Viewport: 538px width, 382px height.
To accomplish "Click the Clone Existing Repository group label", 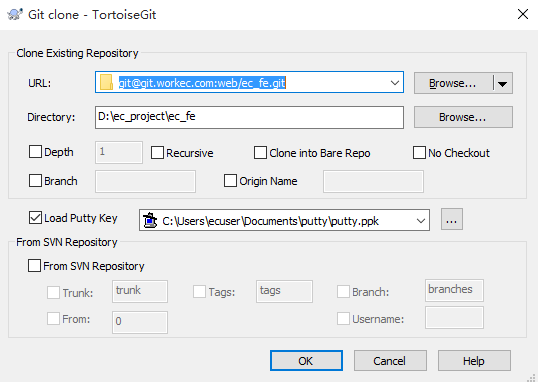I will (x=77, y=53).
